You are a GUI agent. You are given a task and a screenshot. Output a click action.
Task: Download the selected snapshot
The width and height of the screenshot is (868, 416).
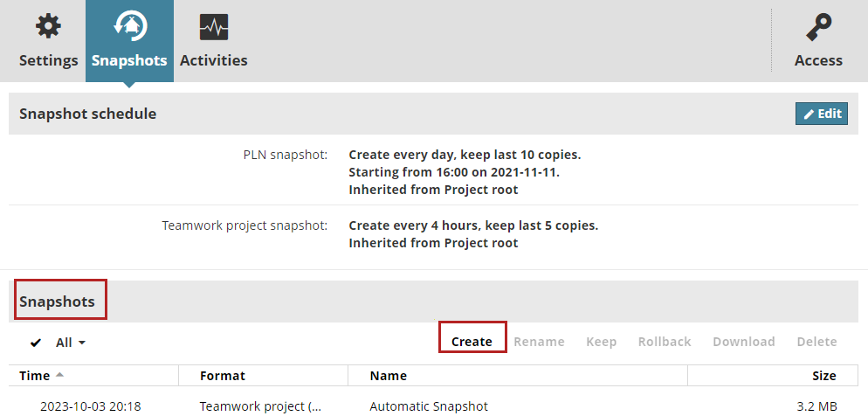point(743,342)
